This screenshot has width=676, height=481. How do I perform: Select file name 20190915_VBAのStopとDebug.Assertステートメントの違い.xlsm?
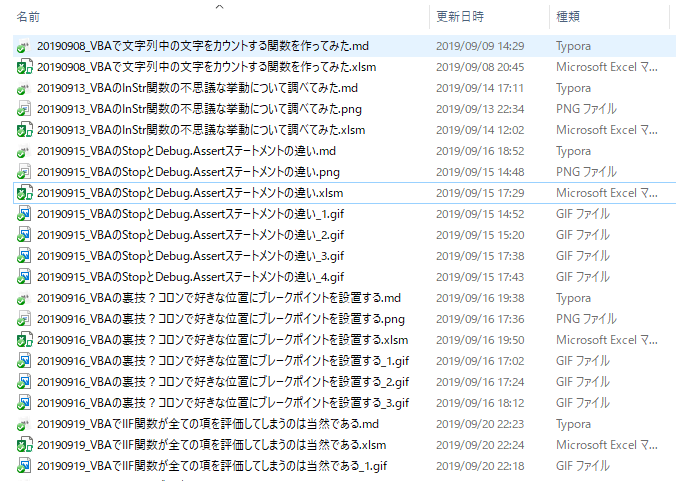click(190, 193)
